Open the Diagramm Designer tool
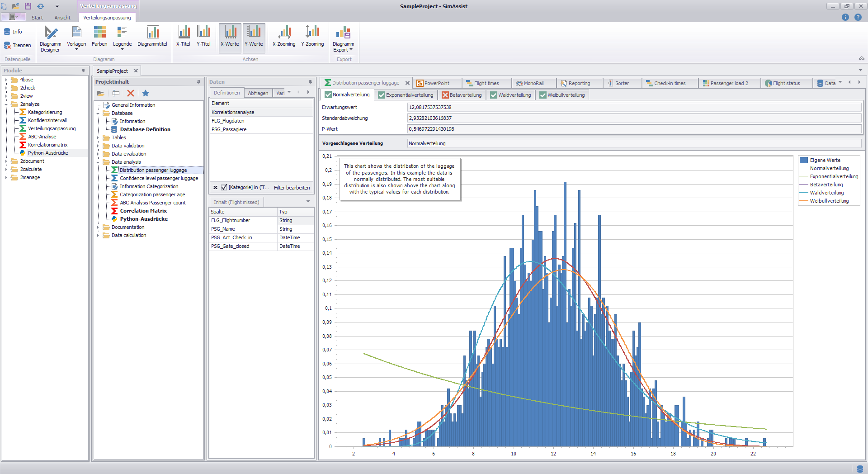This screenshot has width=868, height=474. point(50,38)
